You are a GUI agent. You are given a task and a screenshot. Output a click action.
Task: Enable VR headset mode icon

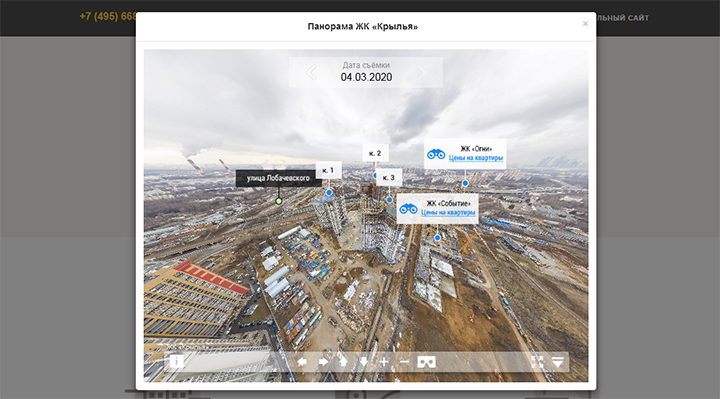click(427, 362)
